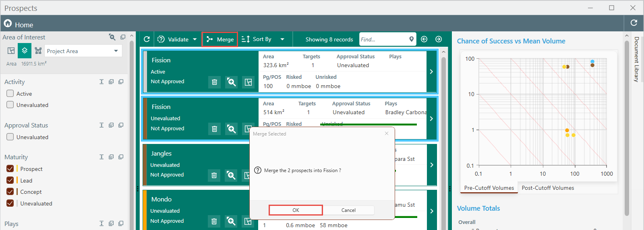Zoom to the Jangles prospect
The width and height of the screenshot is (644, 230).
pos(231,175)
